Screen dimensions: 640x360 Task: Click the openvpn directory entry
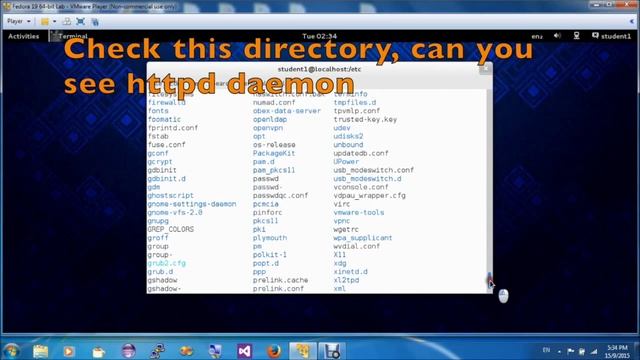pos(268,128)
